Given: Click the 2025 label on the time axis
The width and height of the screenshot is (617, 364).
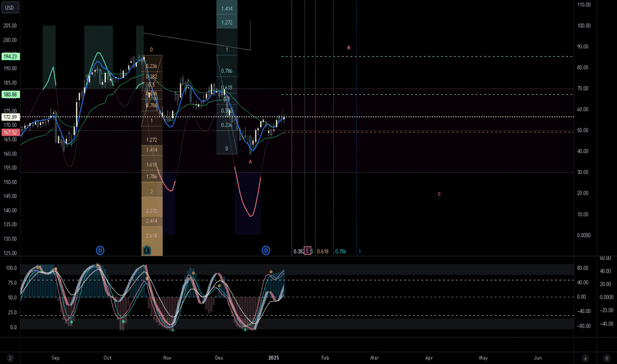Looking at the screenshot, I should (x=273, y=357).
